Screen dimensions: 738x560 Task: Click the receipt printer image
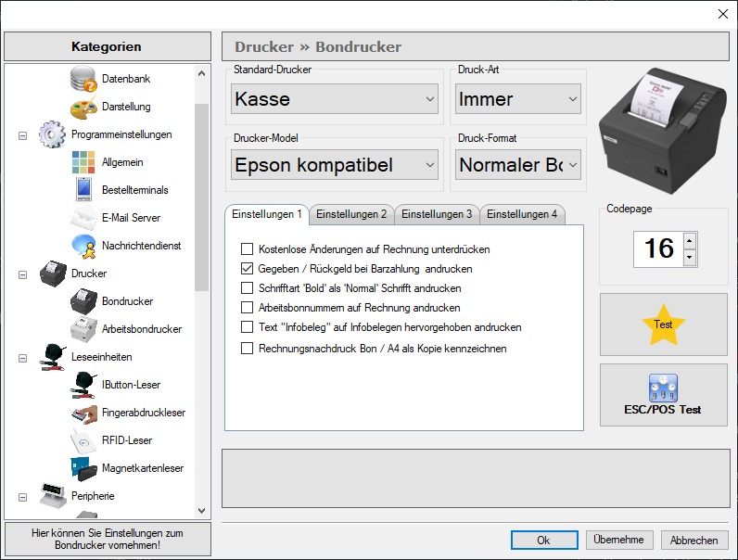pyautogui.click(x=663, y=131)
